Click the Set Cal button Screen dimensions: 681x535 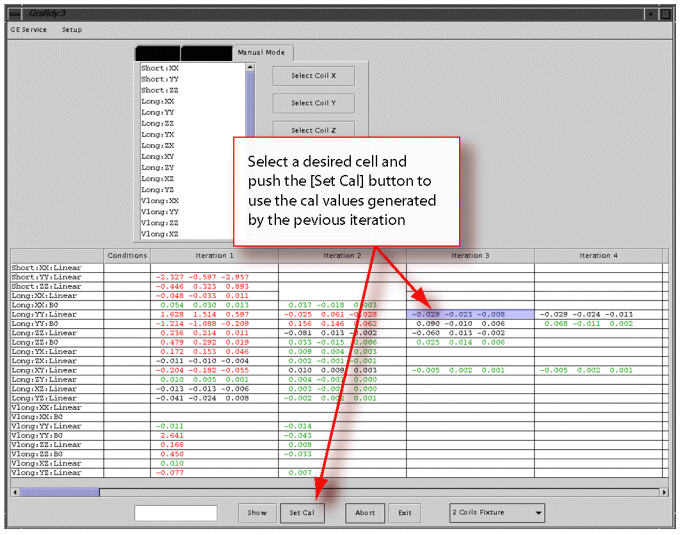(x=302, y=513)
